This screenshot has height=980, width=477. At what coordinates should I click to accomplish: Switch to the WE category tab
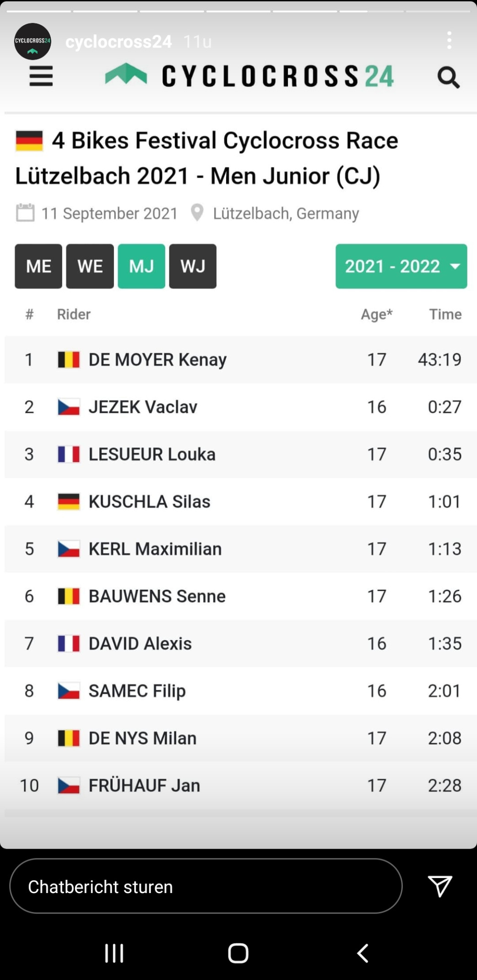[x=90, y=266]
